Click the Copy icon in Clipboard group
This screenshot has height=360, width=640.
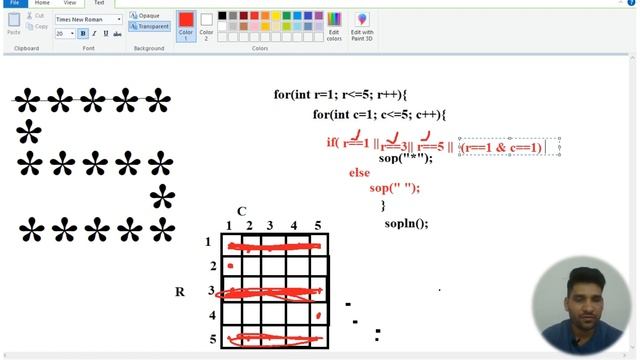click(29, 27)
